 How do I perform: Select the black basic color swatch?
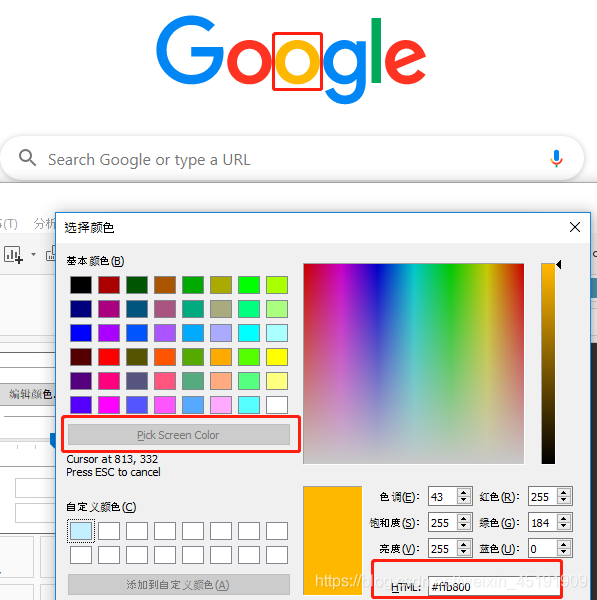pyautogui.click(x=81, y=285)
